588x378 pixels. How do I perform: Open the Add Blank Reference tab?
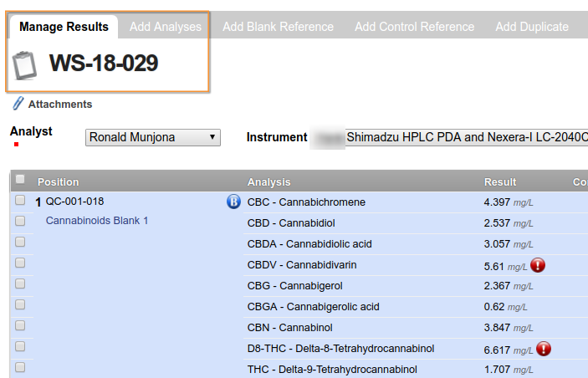coord(278,27)
